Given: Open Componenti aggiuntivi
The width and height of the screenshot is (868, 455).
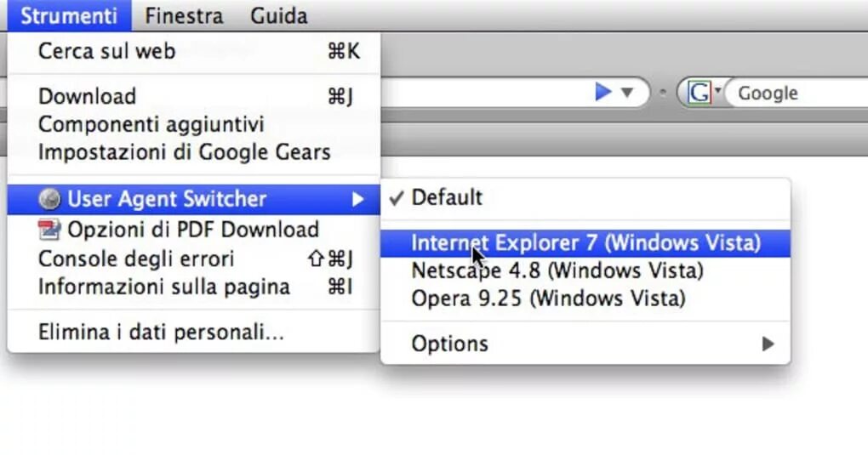Looking at the screenshot, I should pyautogui.click(x=194, y=124).
